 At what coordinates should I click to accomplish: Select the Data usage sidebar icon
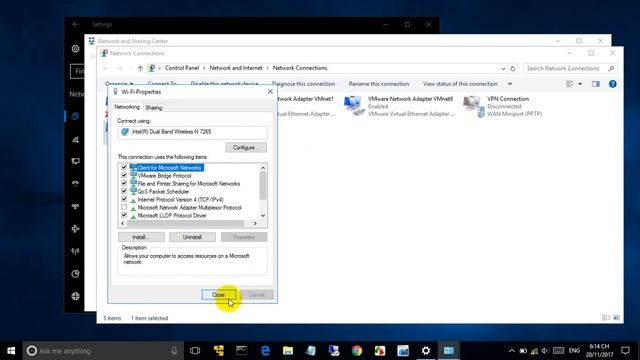[76, 274]
